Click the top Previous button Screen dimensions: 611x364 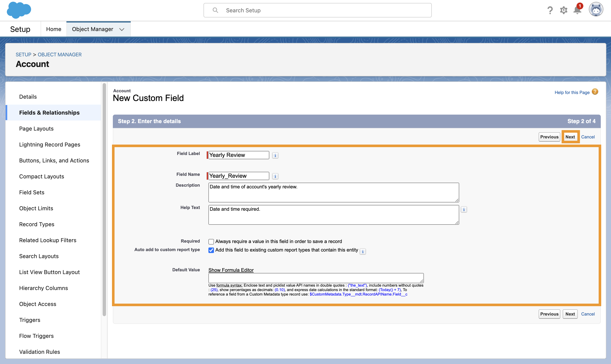549,137
